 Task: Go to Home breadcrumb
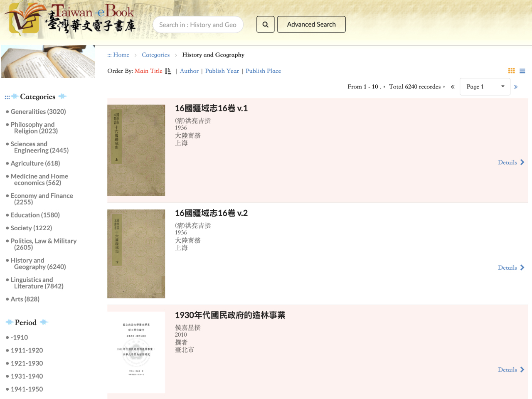pos(121,55)
